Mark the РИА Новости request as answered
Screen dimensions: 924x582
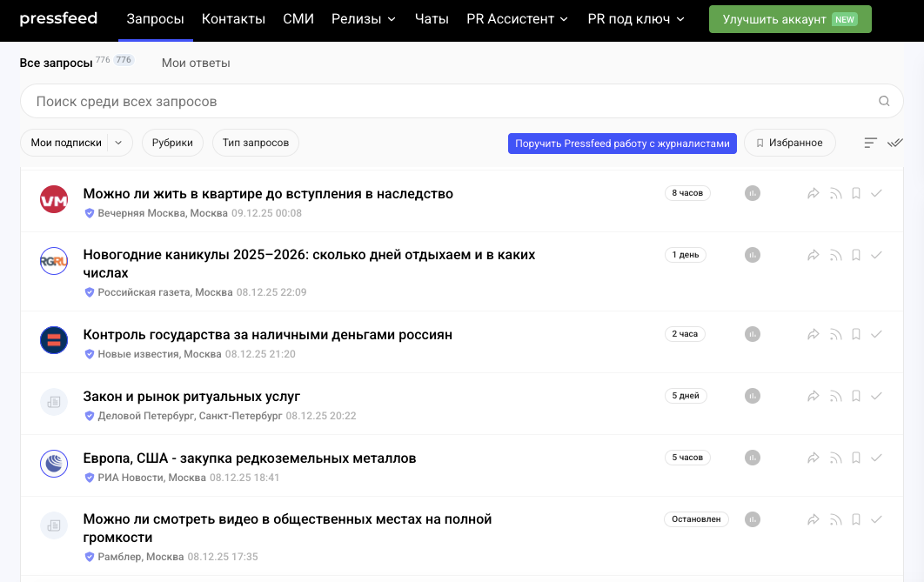point(876,457)
